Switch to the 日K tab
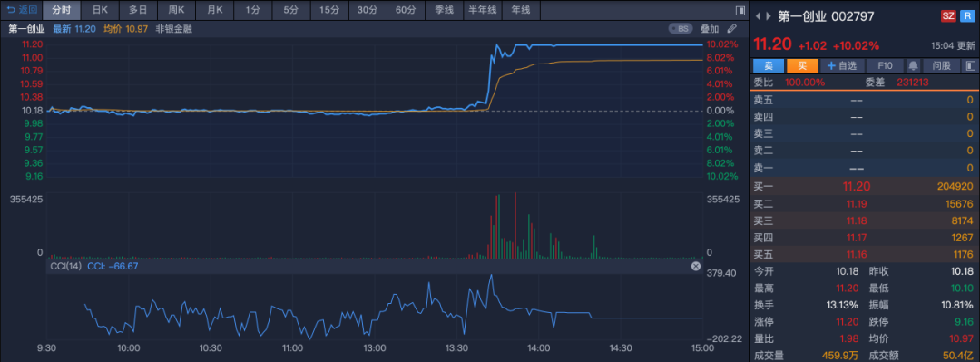 coord(100,10)
